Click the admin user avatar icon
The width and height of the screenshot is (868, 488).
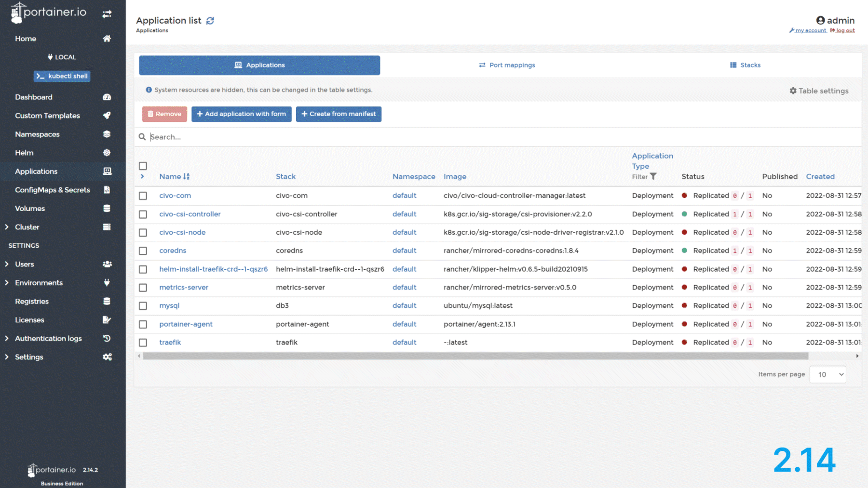coord(820,20)
